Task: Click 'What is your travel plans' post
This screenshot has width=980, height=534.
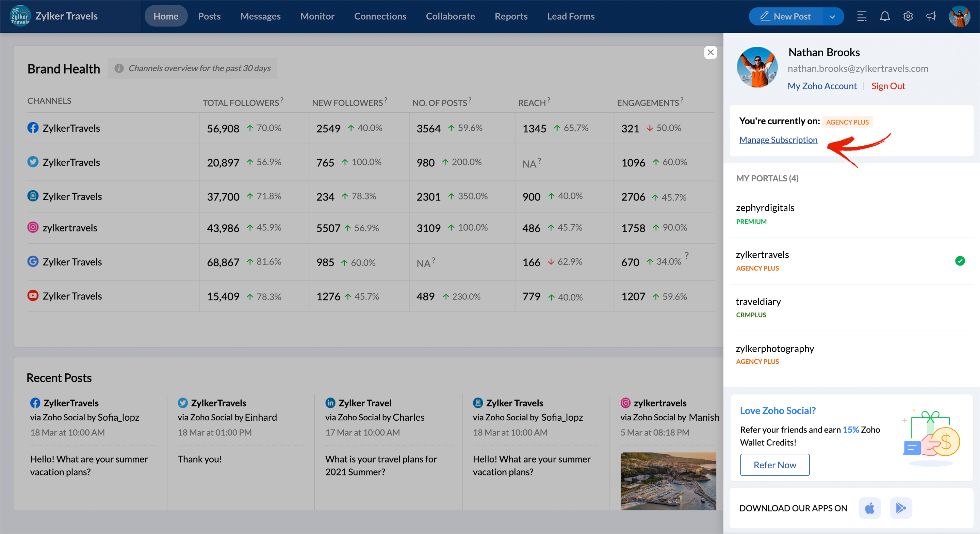Action: pyautogui.click(x=381, y=466)
